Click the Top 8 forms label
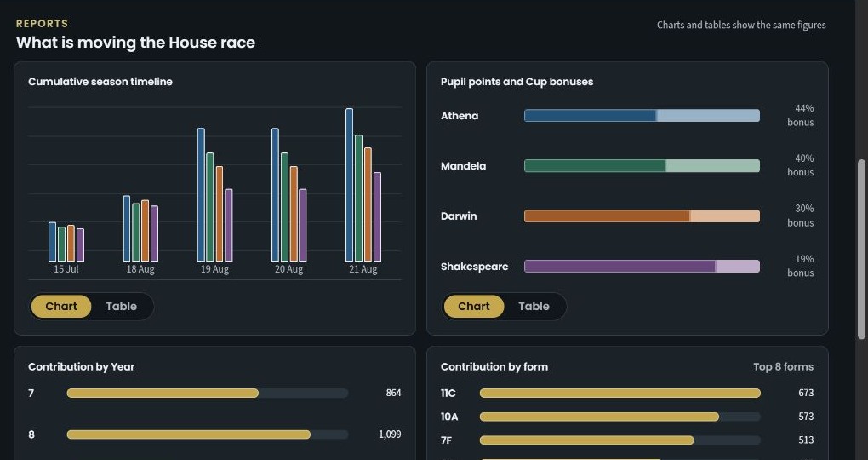 (x=783, y=367)
